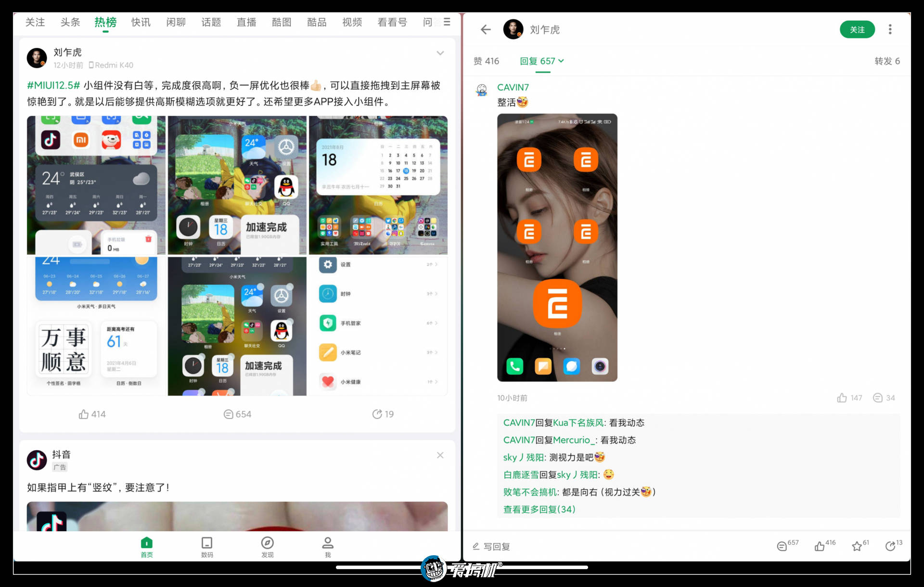Open 刘乍虎's avatar in the feed post

[x=37, y=58]
